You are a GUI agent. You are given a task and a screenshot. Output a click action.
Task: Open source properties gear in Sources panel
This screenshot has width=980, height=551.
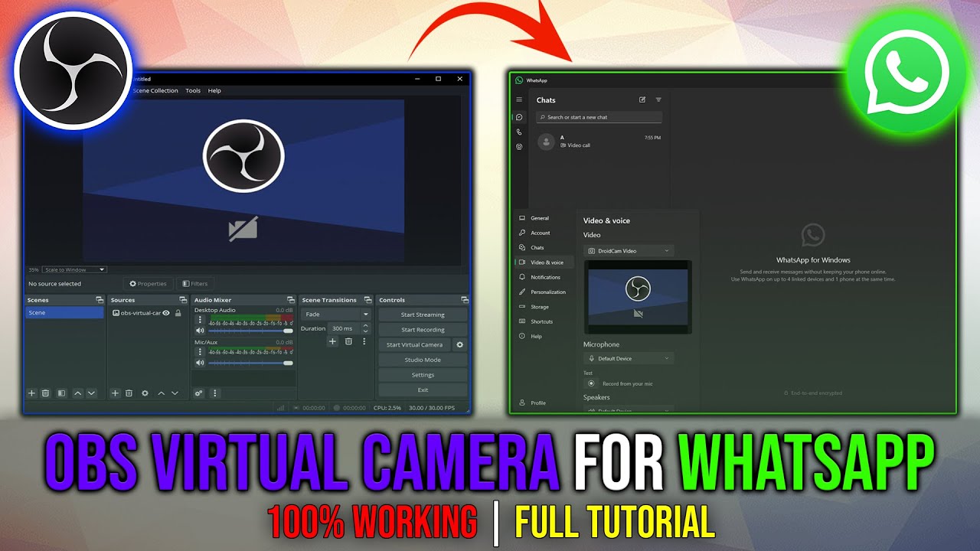[x=145, y=393]
